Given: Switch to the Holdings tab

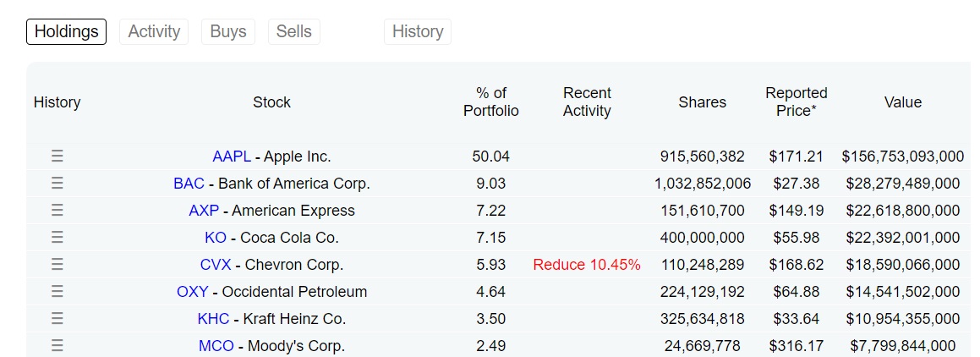Looking at the screenshot, I should (67, 31).
